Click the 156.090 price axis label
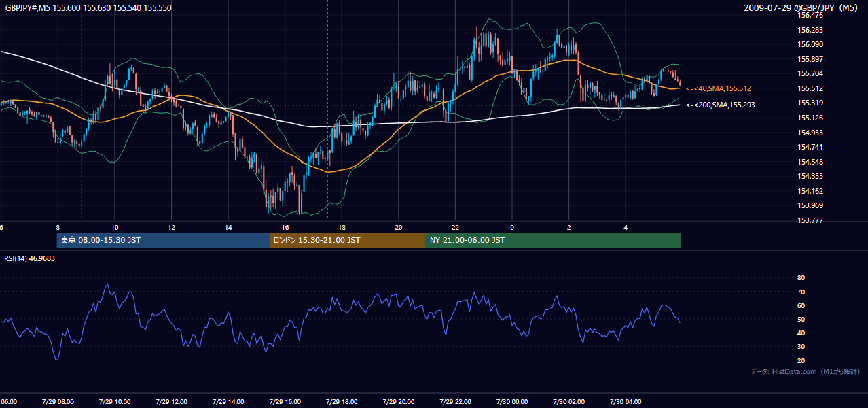Viewport: 868px width, 408px height. (x=812, y=44)
